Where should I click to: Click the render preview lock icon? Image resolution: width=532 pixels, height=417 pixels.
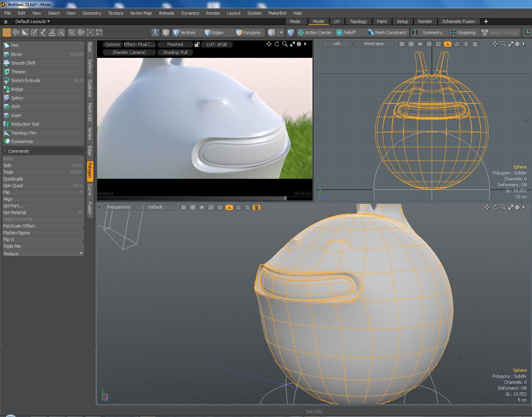[197, 44]
